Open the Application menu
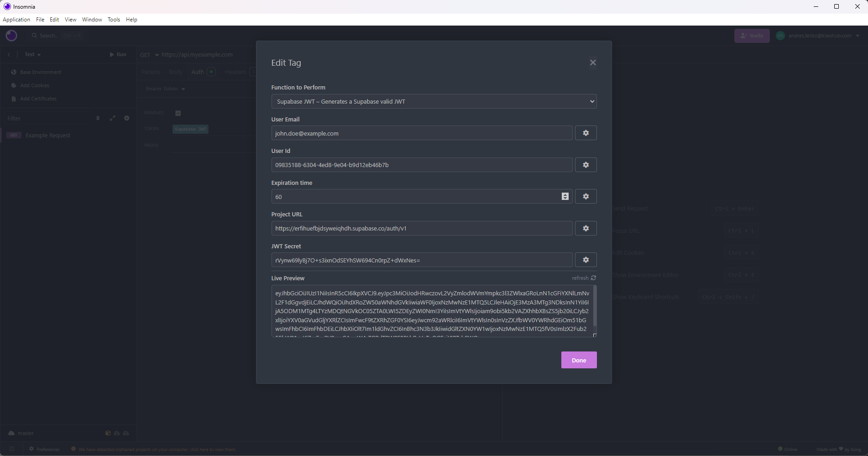 [x=16, y=20]
